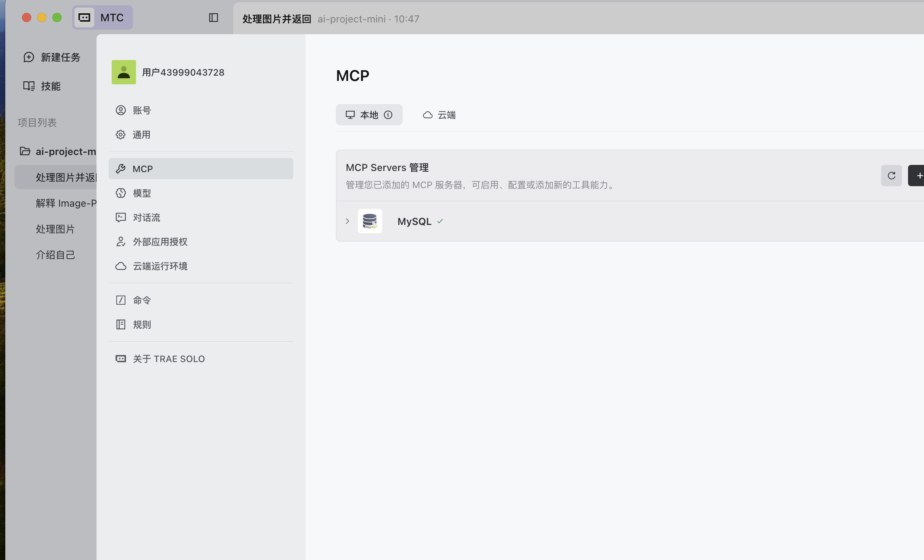
Task: Toggle the sidebar panel icon
Action: 213,17
